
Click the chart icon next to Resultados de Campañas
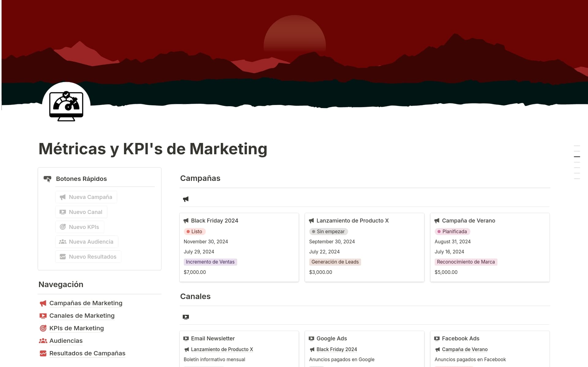pyautogui.click(x=43, y=353)
